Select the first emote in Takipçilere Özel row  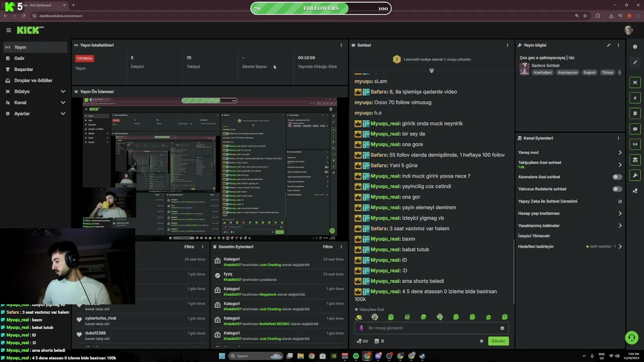coord(359,317)
